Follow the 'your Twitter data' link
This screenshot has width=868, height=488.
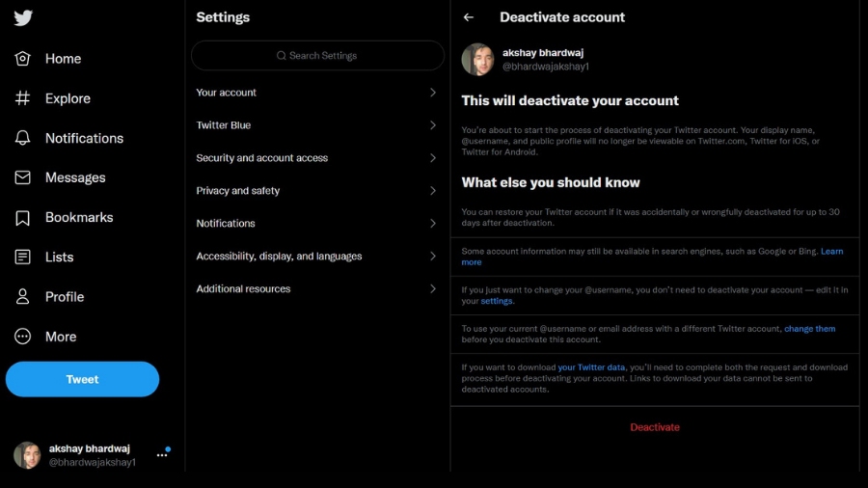(x=591, y=367)
